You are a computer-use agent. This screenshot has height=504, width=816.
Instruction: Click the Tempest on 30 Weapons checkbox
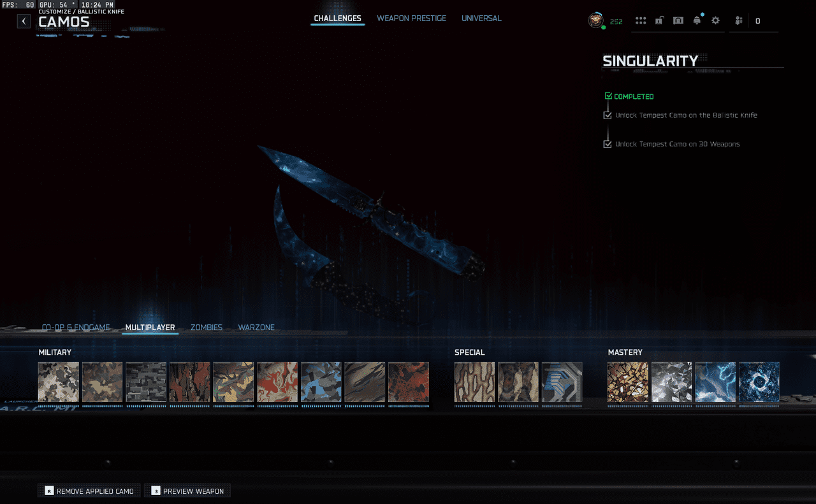(x=608, y=144)
